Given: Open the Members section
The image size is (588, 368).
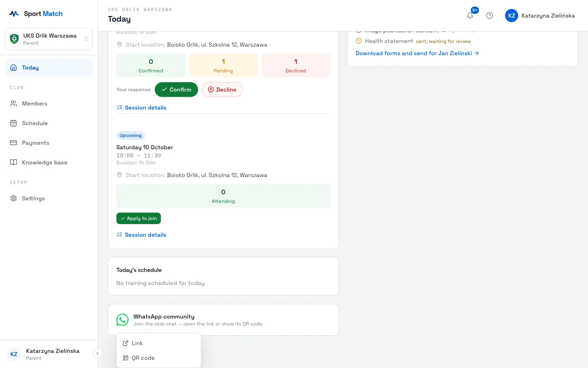Looking at the screenshot, I should [x=49, y=103].
